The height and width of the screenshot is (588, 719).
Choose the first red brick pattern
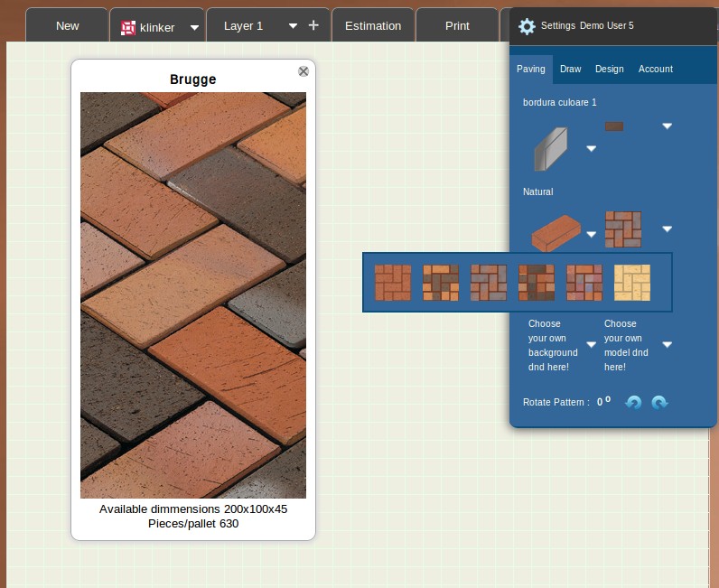pyautogui.click(x=393, y=283)
